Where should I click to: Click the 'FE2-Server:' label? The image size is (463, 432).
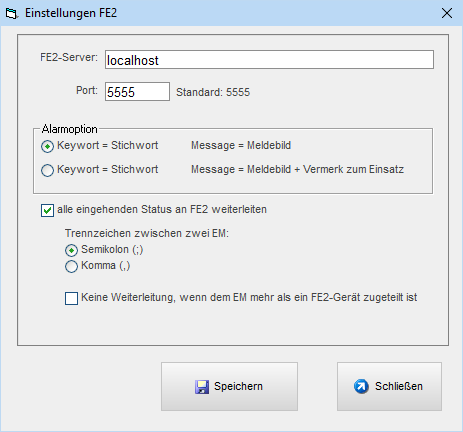tap(69, 57)
